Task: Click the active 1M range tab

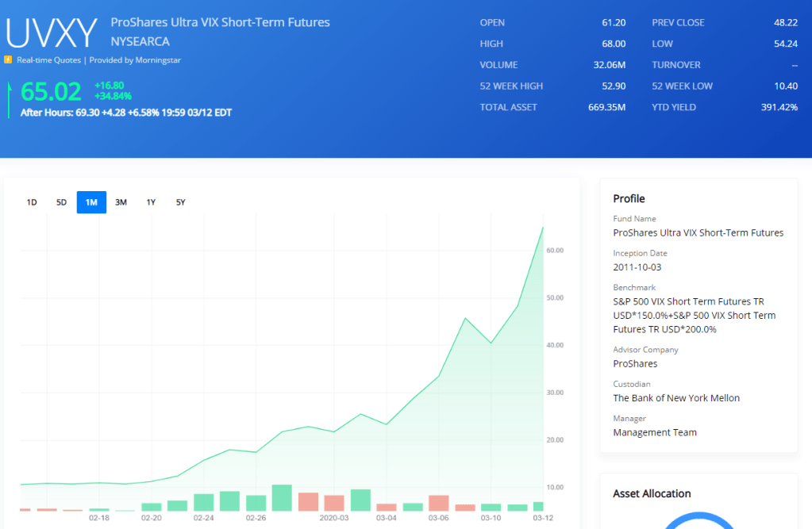Action: point(91,202)
